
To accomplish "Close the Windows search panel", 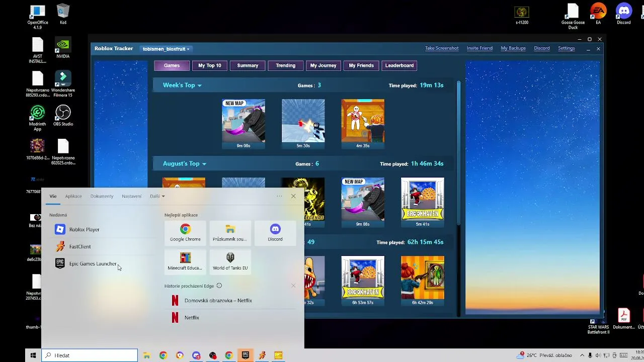I will coord(293,196).
